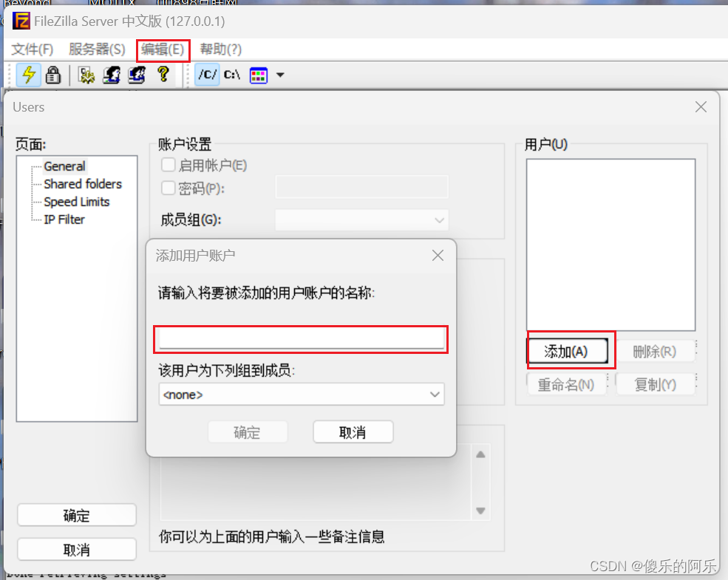Screen dimensions: 728x580
Task: Click the padlock lock server icon
Action: [x=53, y=75]
